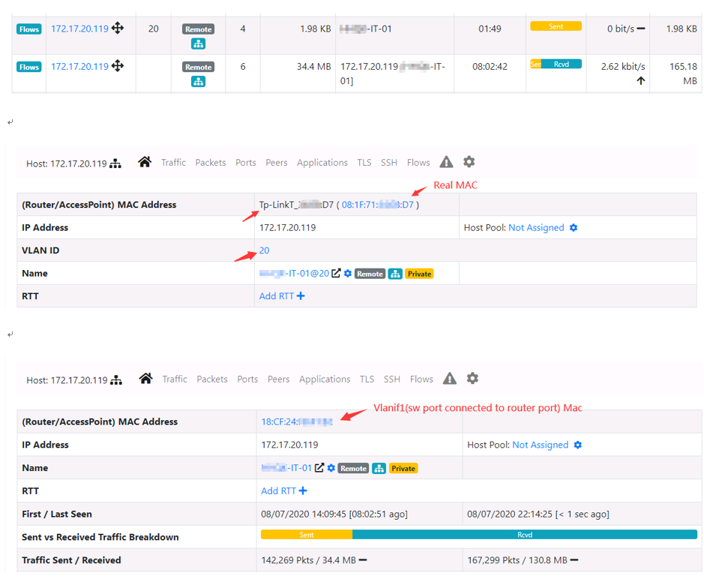Image resolution: width=704 pixels, height=588 pixels.
Task: Open the warning triangle in the lower host panel
Action: (x=449, y=379)
